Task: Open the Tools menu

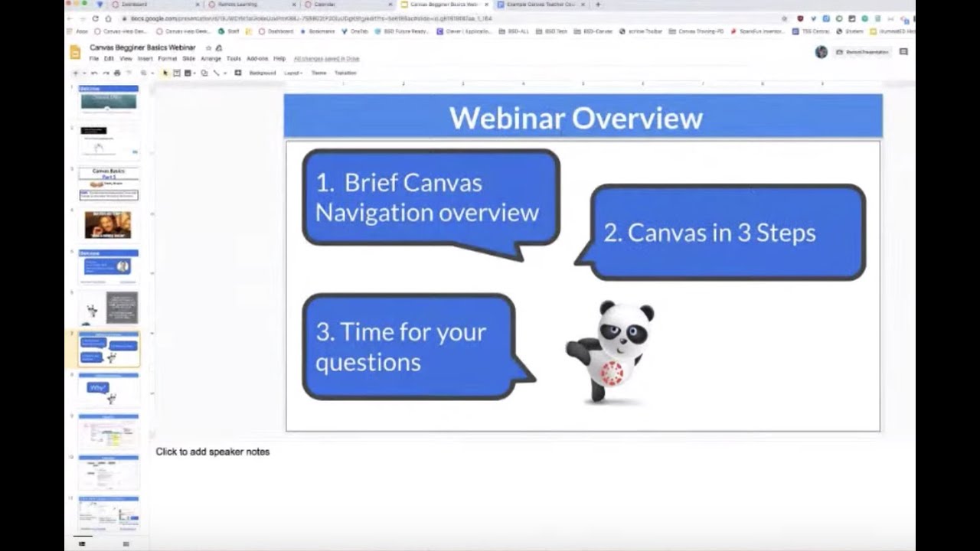Action: coord(234,58)
